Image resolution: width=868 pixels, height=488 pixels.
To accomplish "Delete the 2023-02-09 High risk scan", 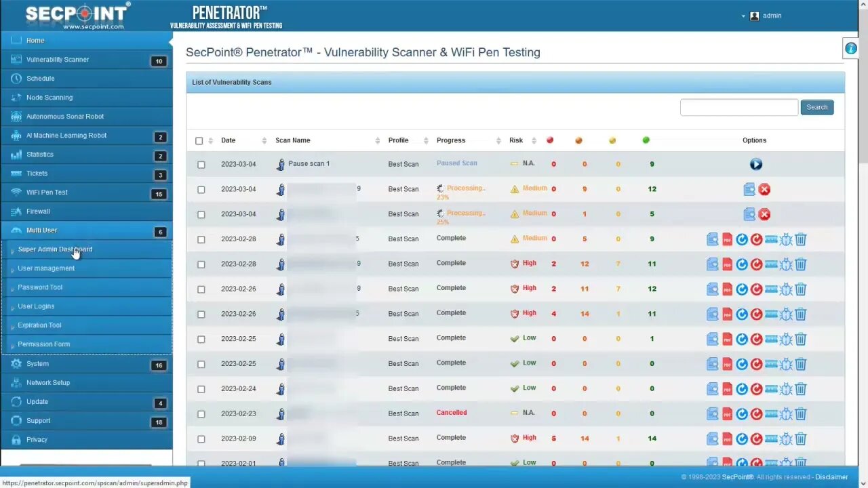I will tap(801, 439).
